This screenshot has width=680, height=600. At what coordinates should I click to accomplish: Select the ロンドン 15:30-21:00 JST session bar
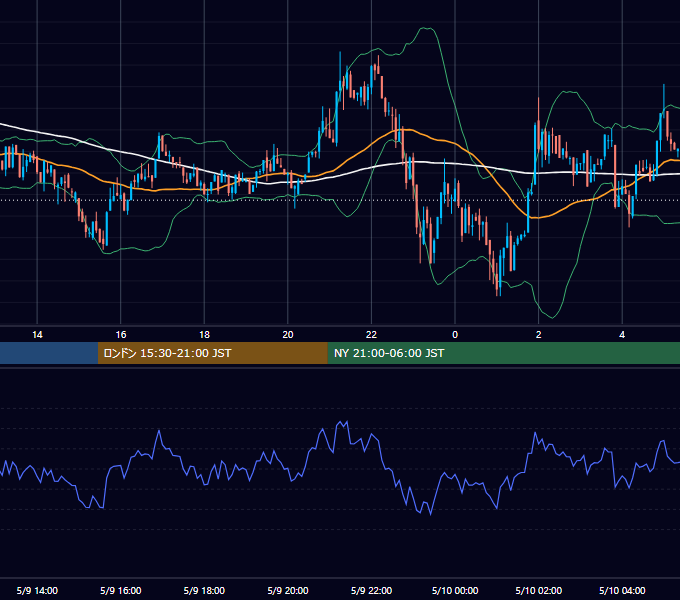point(212,353)
